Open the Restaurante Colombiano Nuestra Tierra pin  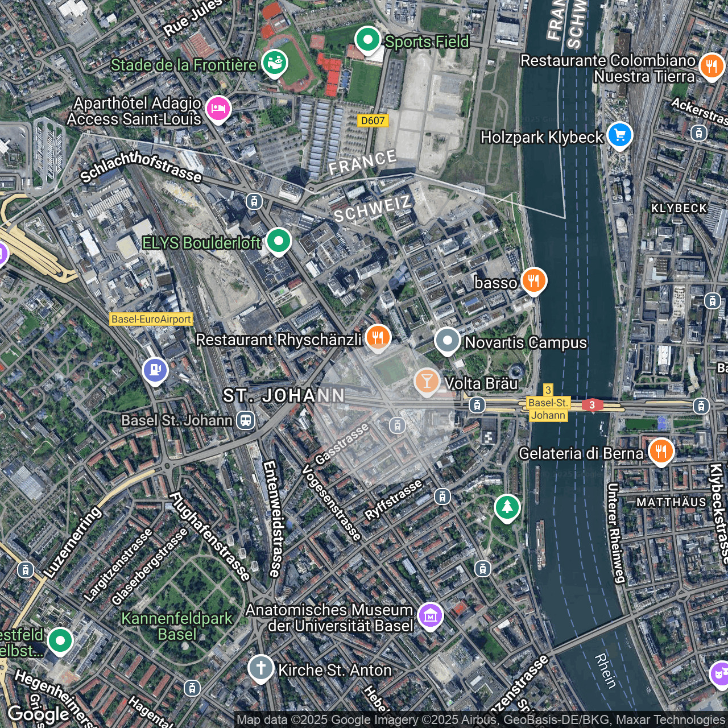pos(712,67)
